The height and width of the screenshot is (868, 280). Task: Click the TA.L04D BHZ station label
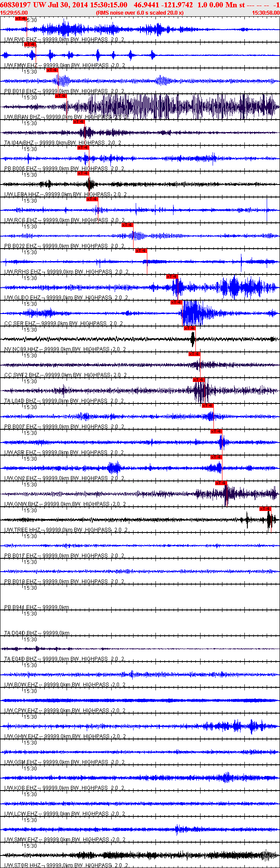21,401
